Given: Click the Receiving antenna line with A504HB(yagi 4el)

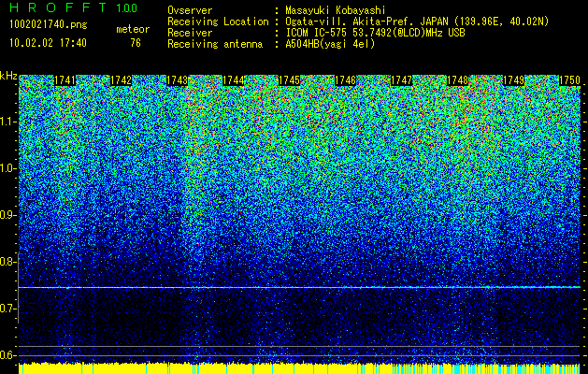Looking at the screenshot, I should coord(271,44).
